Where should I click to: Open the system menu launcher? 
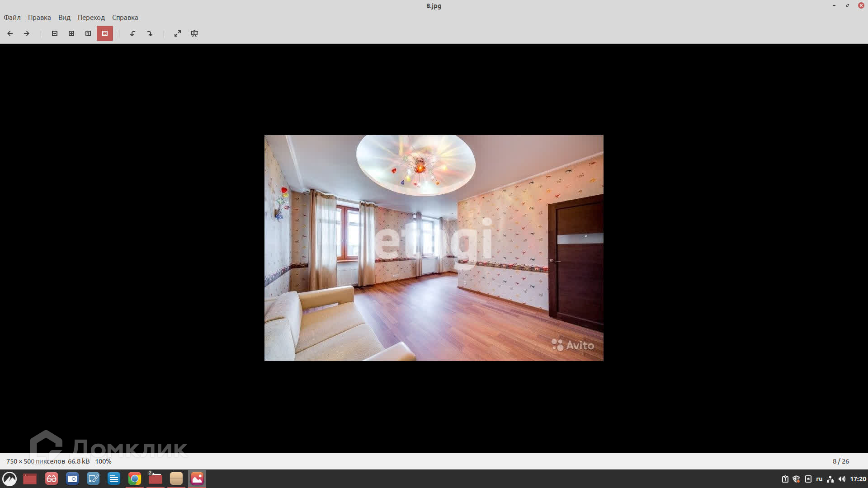[x=9, y=479]
